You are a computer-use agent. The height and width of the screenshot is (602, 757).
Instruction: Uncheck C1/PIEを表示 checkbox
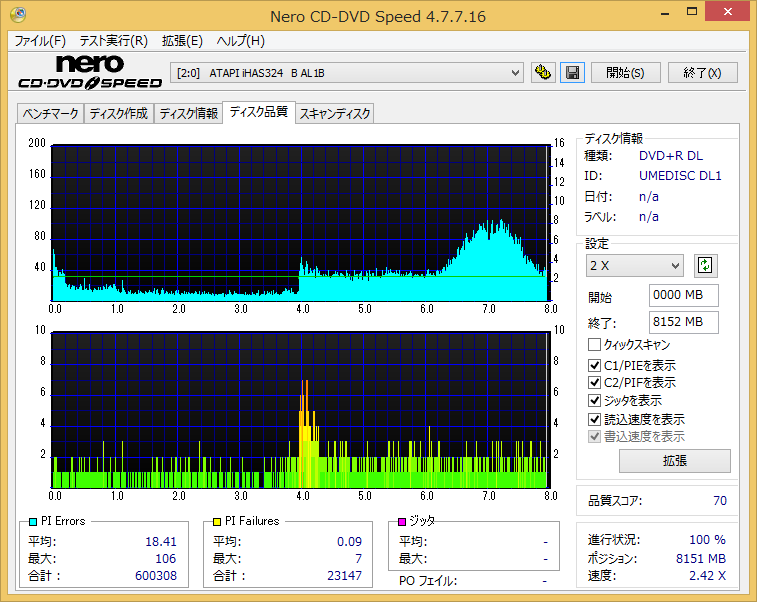click(x=594, y=365)
